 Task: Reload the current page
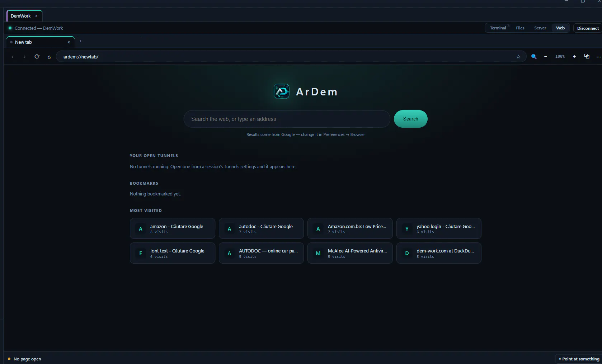click(x=37, y=57)
